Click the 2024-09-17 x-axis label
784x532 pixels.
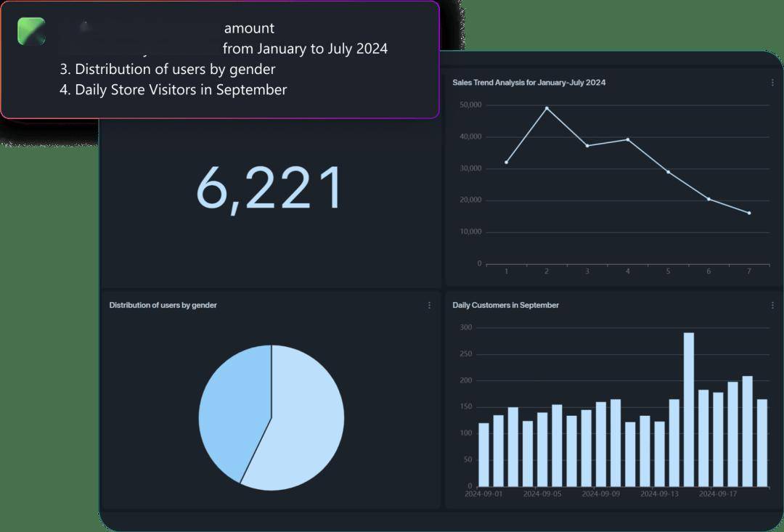pyautogui.click(x=718, y=494)
